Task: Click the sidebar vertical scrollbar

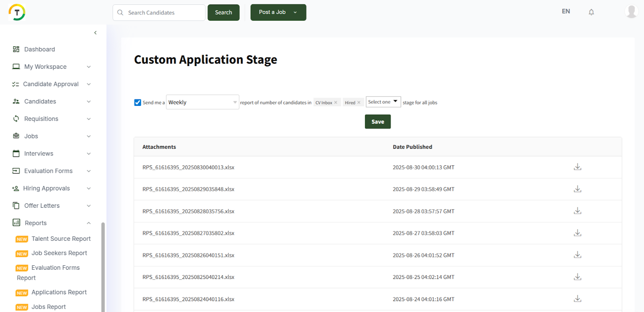Action: tap(103, 266)
